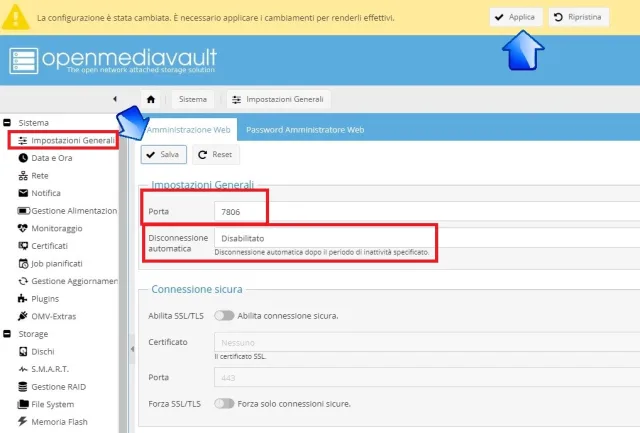Open S.M.A.R.T. disk health icon
This screenshot has width=640, height=433.
point(23,369)
